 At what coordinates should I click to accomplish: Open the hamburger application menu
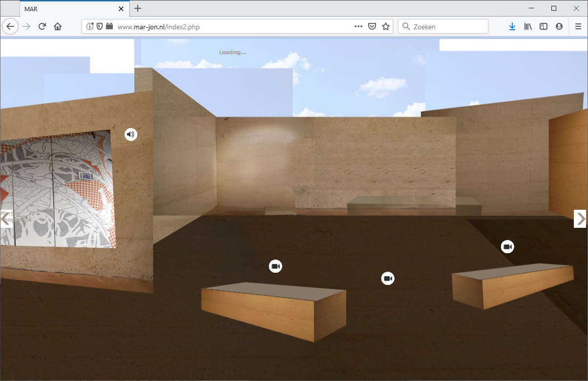pyautogui.click(x=578, y=27)
